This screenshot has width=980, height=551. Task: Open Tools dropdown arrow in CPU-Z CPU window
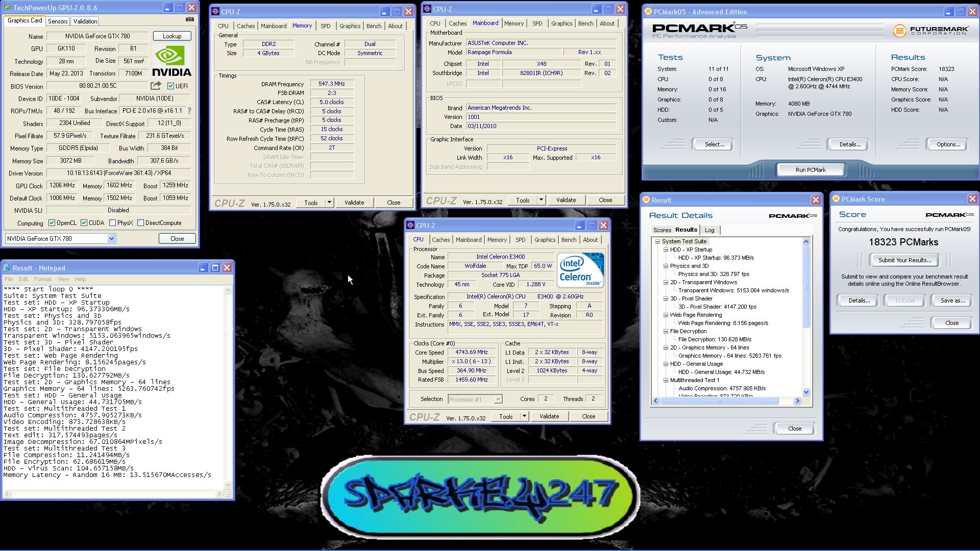[524, 416]
